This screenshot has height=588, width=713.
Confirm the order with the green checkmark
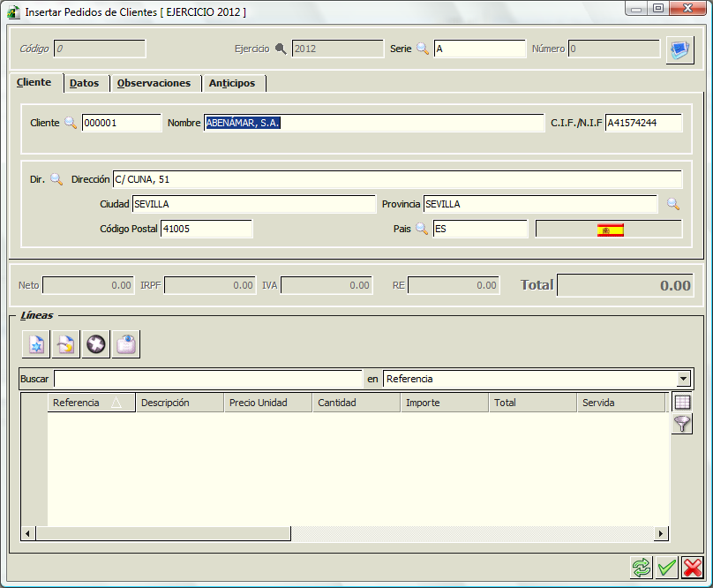[667, 568]
